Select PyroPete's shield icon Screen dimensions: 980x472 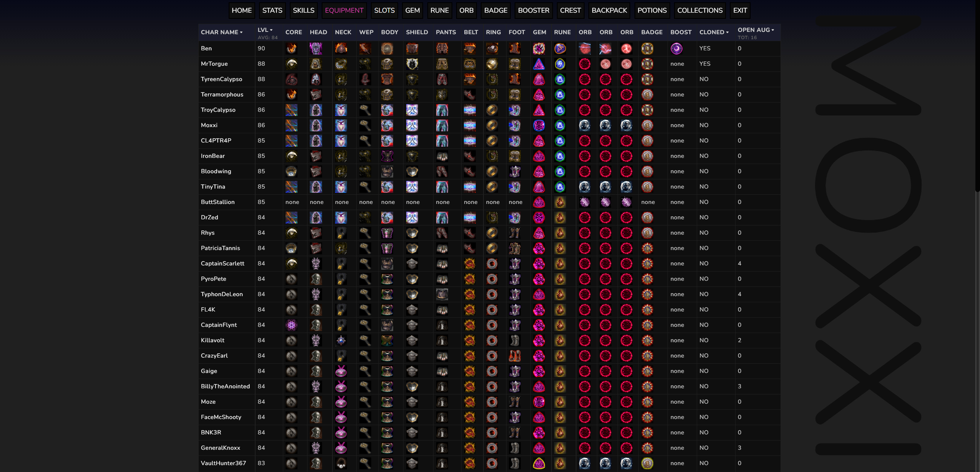point(412,279)
